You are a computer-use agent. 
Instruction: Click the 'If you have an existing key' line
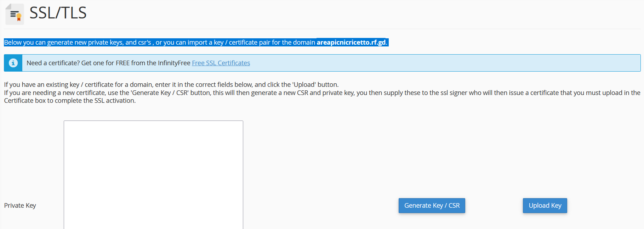(42, 85)
